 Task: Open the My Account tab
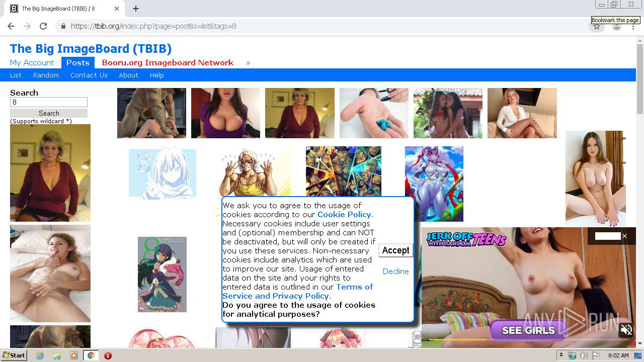coord(32,63)
